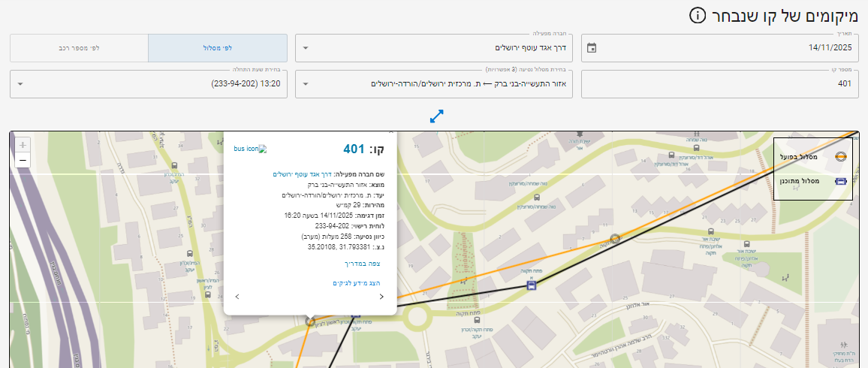Zoom in the map with the plus button
Image resolution: width=868 pixels, height=368 pixels.
tap(23, 146)
